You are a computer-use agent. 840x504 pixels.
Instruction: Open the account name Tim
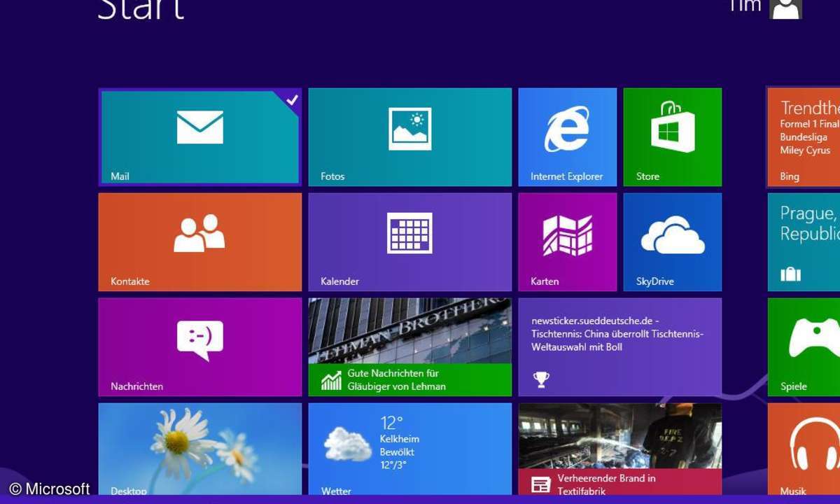745,6
